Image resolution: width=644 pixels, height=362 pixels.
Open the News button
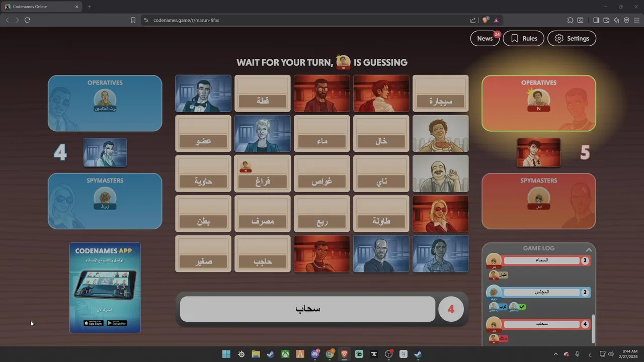(x=485, y=38)
